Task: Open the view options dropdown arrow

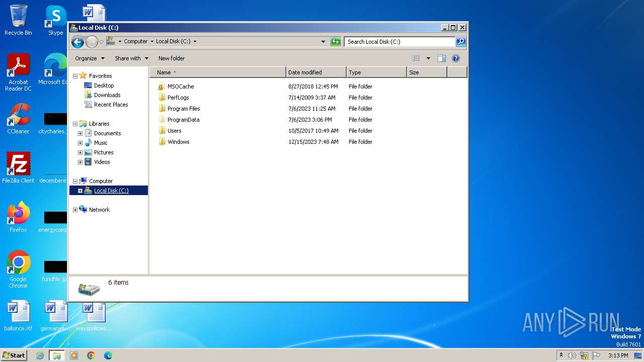Action: 428,58
